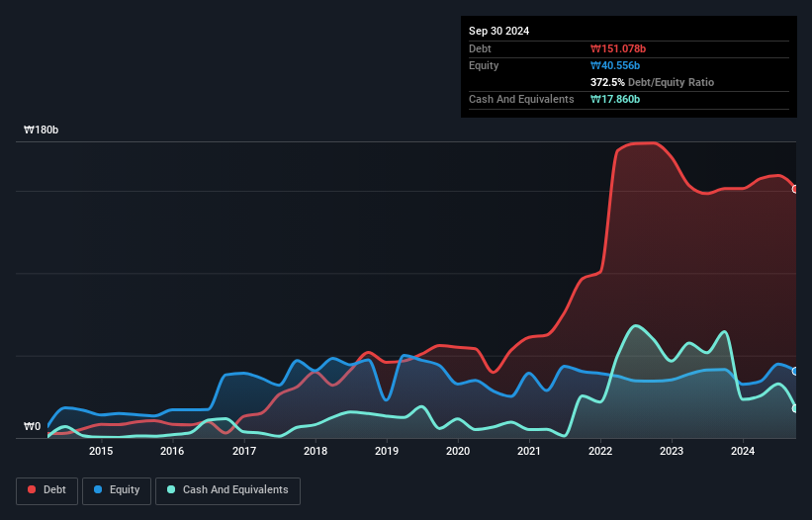
Task: Click the 2017 x-axis label
Action: click(244, 451)
